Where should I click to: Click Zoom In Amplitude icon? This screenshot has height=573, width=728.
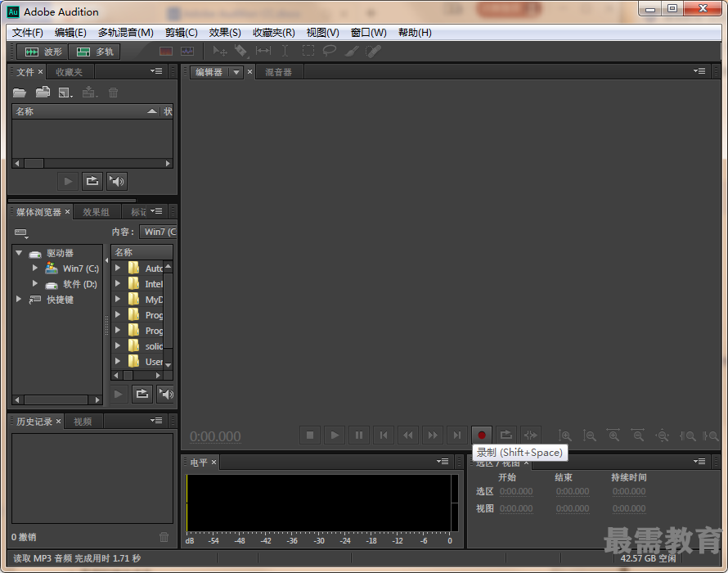click(564, 435)
